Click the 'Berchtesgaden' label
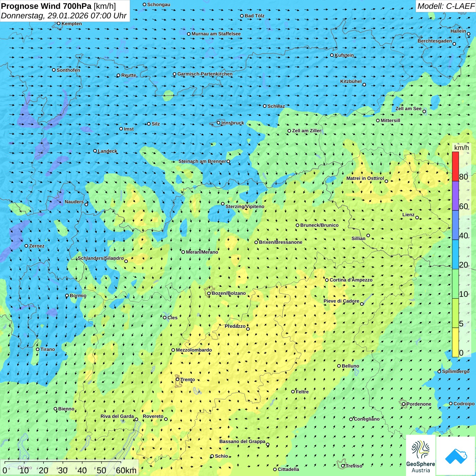476x476 pixels. (435, 41)
